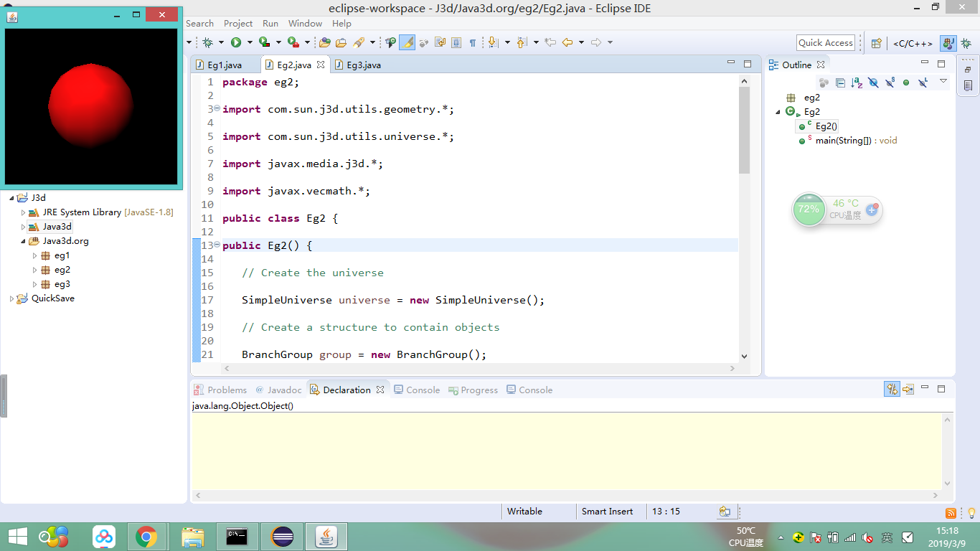
Task: Toggle Mark Occurrences highlighting
Action: point(407,42)
